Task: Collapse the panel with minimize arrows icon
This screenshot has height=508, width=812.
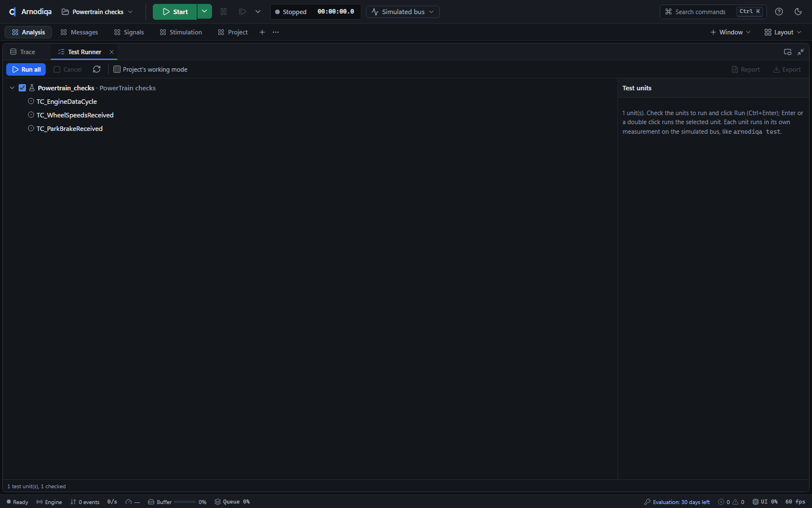Action: pyautogui.click(x=801, y=52)
